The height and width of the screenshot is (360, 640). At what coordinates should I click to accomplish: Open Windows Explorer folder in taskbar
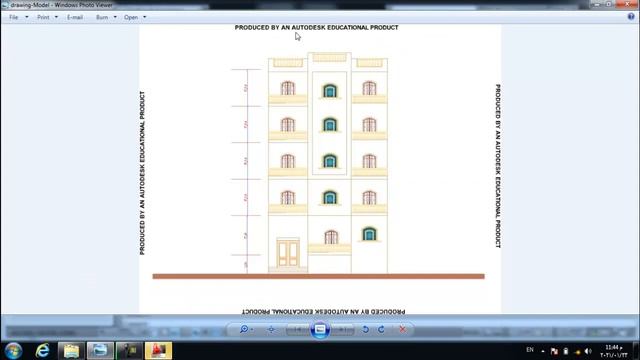(x=71, y=351)
